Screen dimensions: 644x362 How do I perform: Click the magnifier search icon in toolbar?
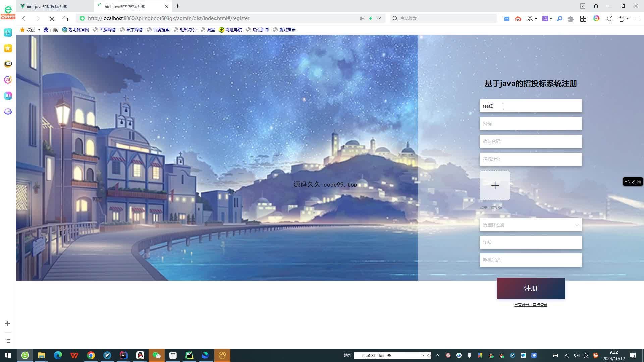pyautogui.click(x=559, y=19)
